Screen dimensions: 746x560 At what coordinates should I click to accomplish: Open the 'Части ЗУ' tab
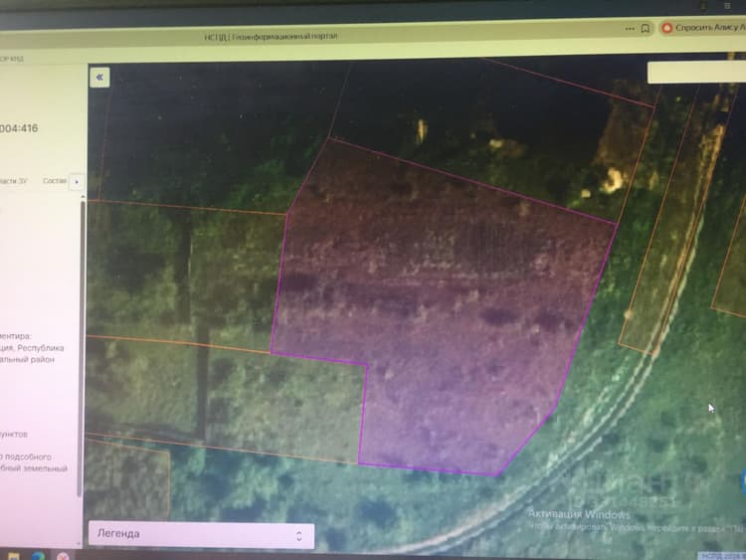pyautogui.click(x=13, y=181)
